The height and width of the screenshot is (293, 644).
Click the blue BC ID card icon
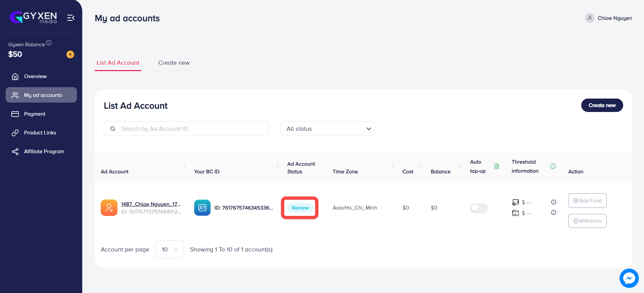(x=202, y=208)
